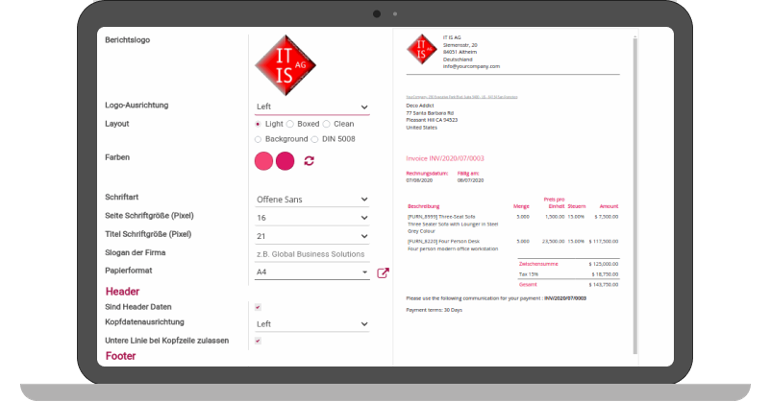Click the second darker pink color swatch
The image size is (770, 402).
[285, 161]
